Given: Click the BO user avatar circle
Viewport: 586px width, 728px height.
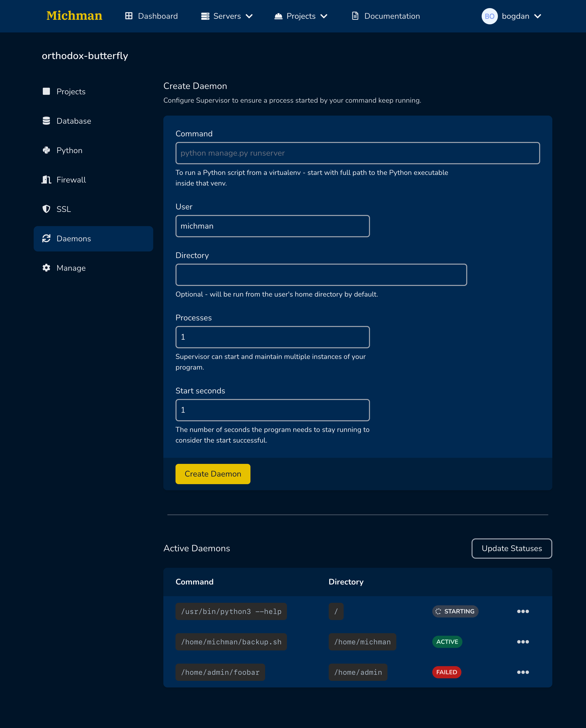Looking at the screenshot, I should pyautogui.click(x=490, y=16).
